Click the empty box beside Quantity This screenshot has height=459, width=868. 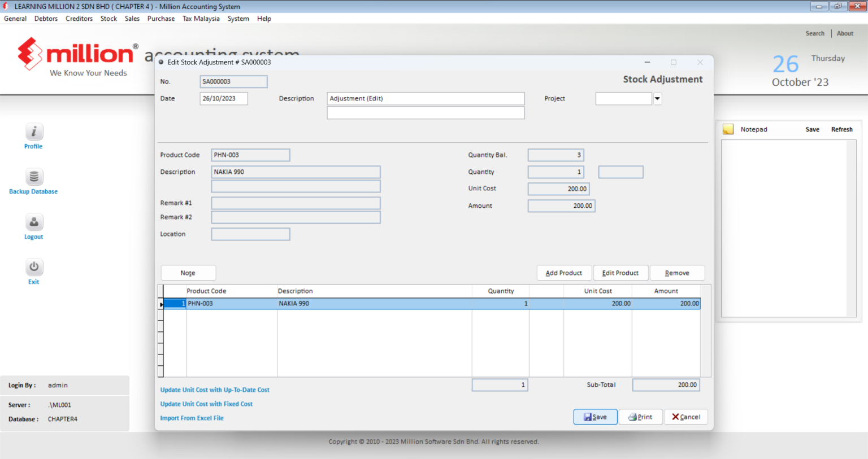(620, 172)
